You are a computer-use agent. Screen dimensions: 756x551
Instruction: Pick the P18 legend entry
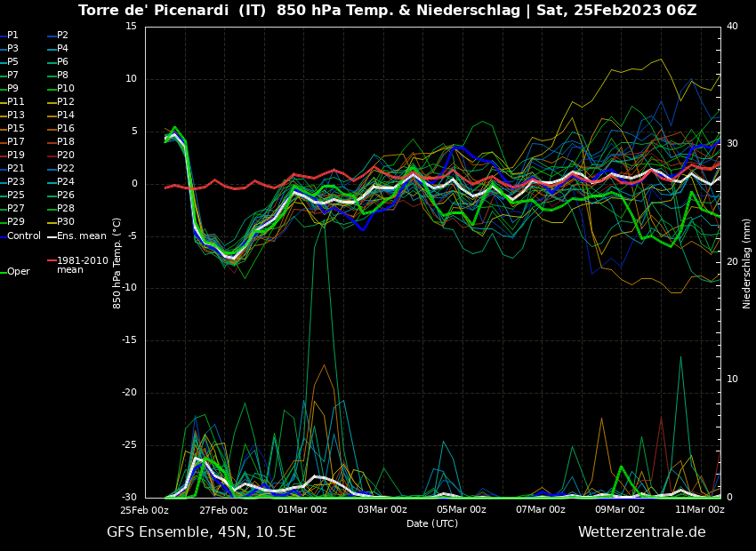click(x=66, y=141)
